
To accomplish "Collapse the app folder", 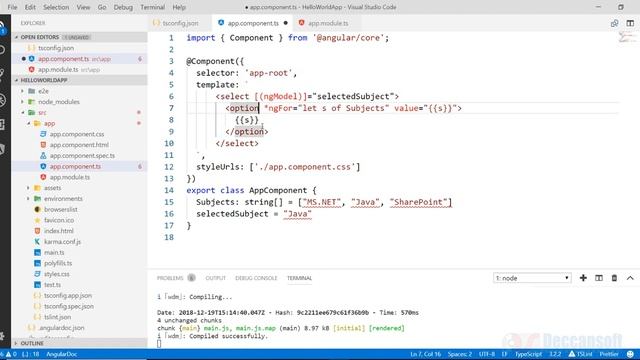I will click(49, 123).
